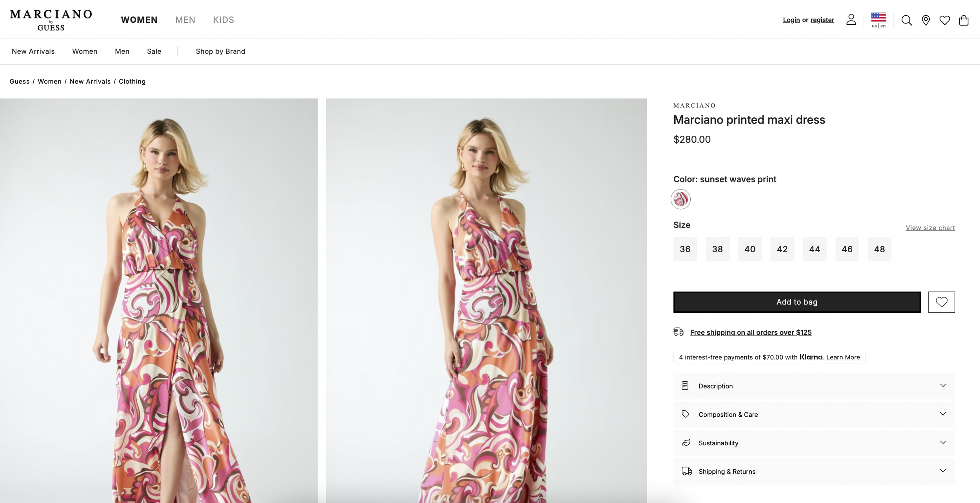Screen dimensions: 980x503
Task: Click the Add to bag button
Action: click(797, 302)
